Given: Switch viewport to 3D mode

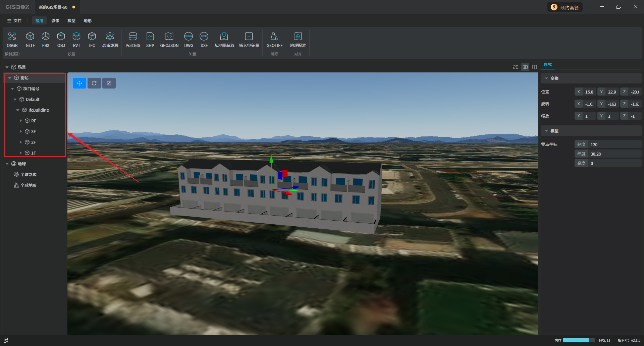Looking at the screenshot, I should click(x=525, y=67).
